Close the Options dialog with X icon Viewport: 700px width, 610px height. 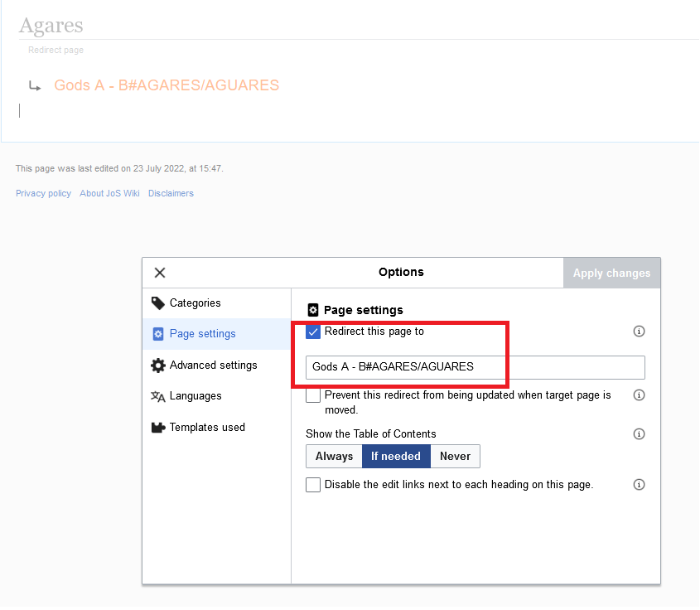click(160, 273)
